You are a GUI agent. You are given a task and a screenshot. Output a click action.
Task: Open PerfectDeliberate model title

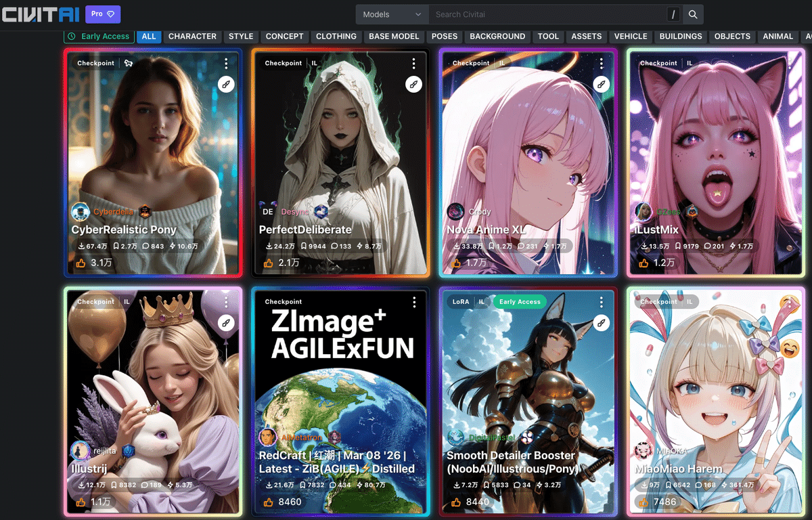coord(305,230)
